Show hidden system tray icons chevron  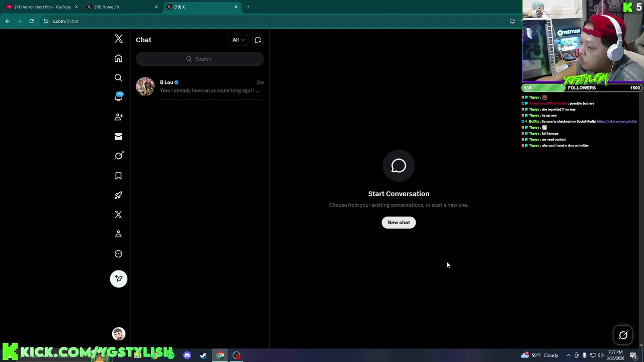[569, 355]
